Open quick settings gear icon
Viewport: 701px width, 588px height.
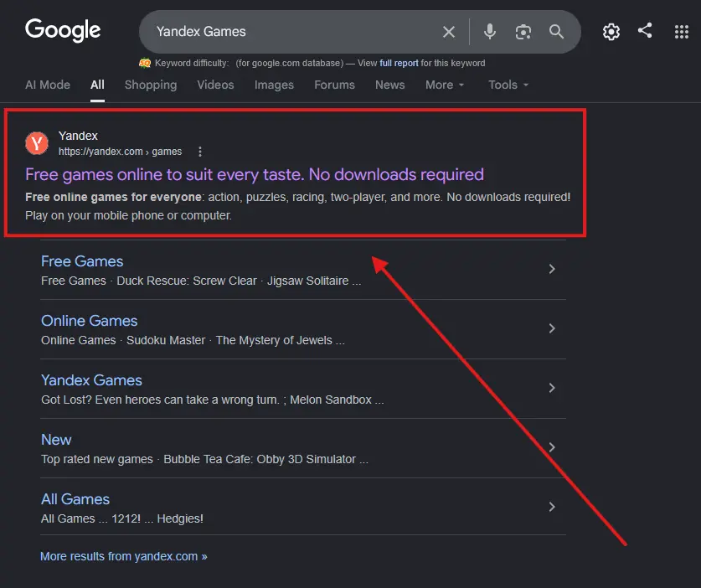(611, 32)
